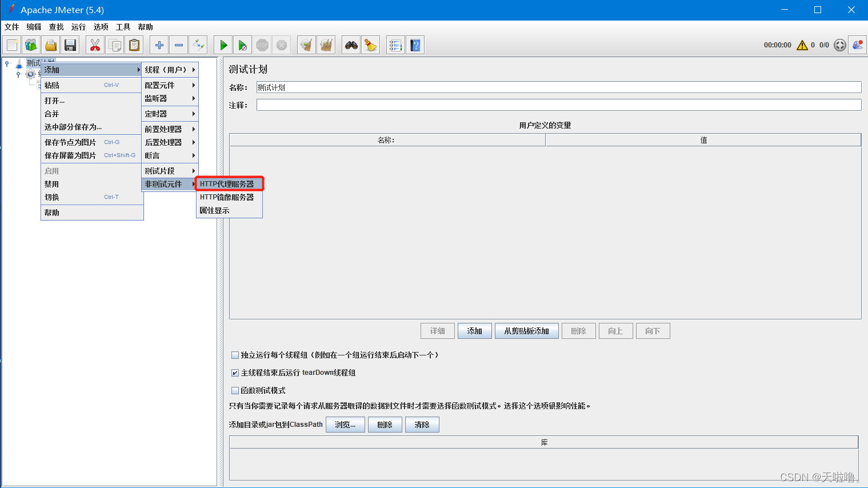Expand the 配置元件 submenu

tap(170, 85)
